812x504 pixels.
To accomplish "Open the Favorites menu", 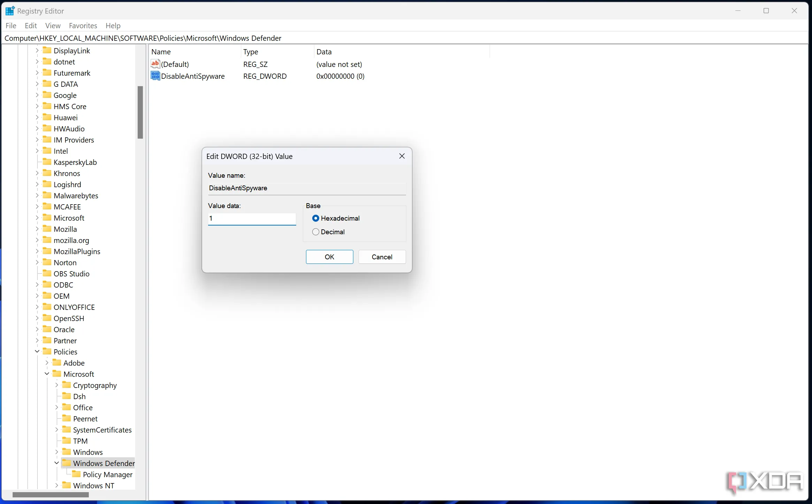I will point(83,25).
